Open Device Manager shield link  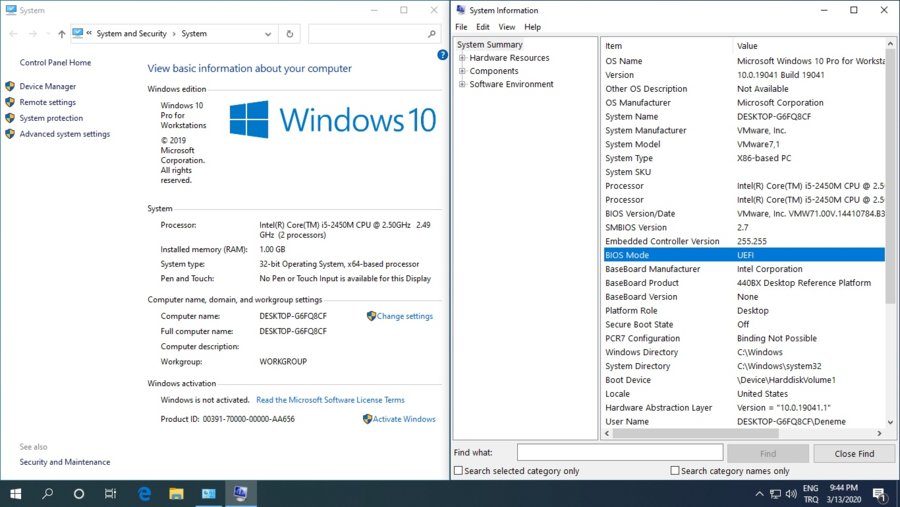(x=47, y=86)
